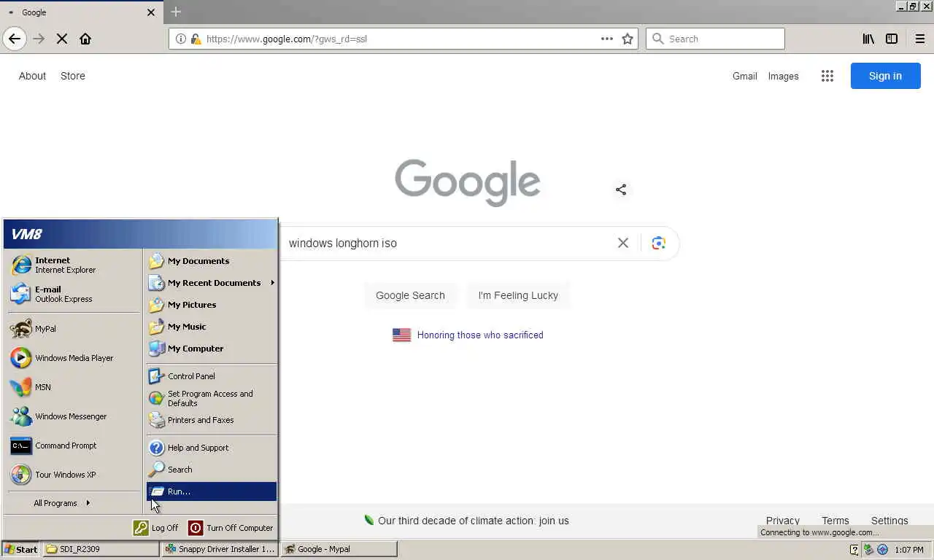Open Gmail link
This screenshot has height=560, width=934.
pyautogui.click(x=745, y=76)
